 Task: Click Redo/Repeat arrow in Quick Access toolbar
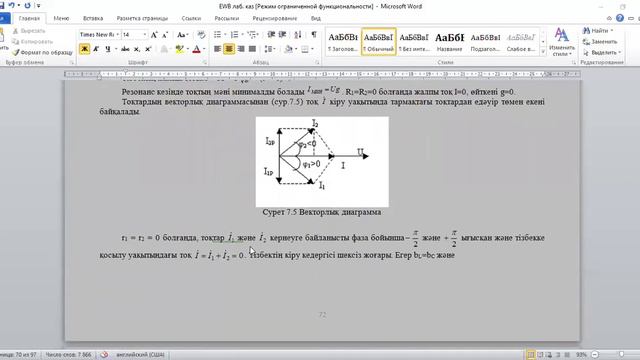(x=27, y=6)
